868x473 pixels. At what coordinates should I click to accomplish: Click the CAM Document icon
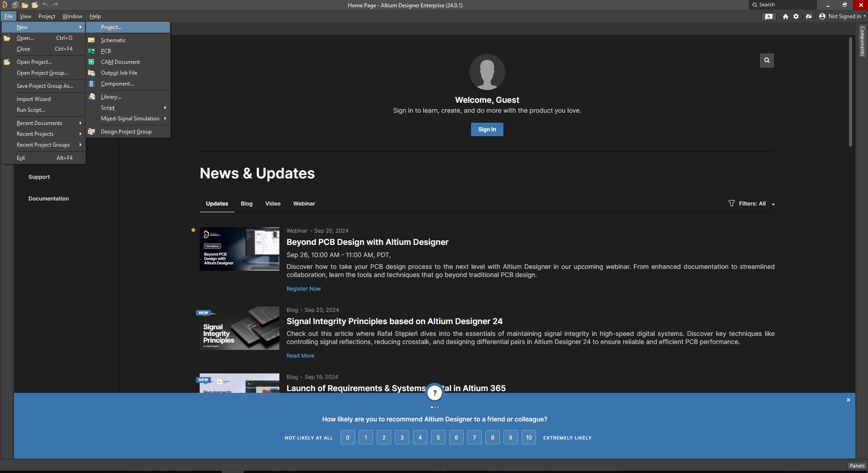(x=91, y=62)
